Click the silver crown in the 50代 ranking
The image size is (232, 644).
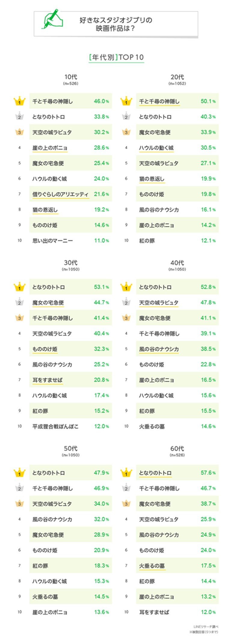pos(20,488)
